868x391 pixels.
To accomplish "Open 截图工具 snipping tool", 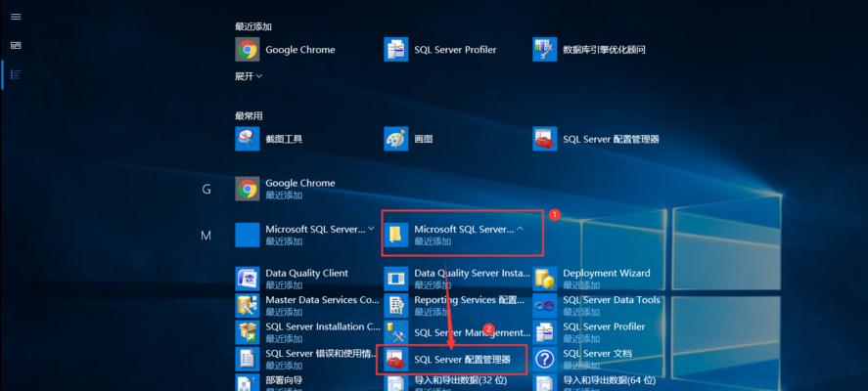I will click(269, 139).
